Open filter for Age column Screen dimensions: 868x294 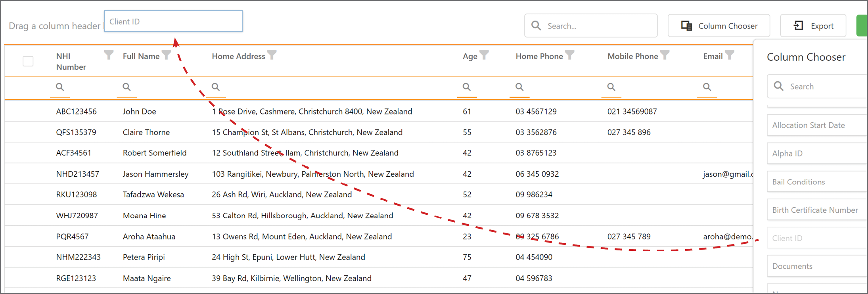pyautogui.click(x=484, y=55)
